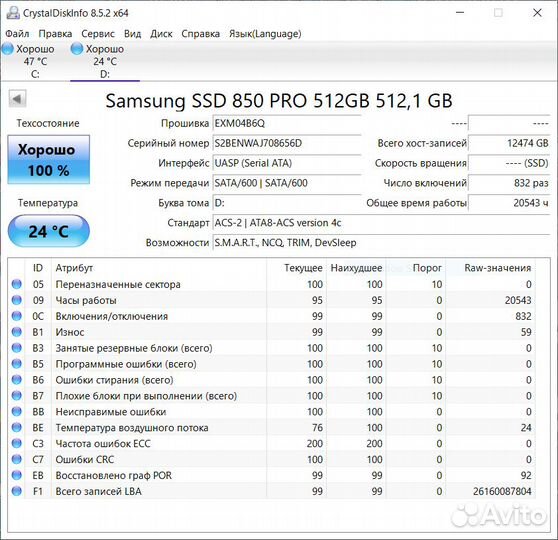
Task: Click the CrystalDiskInfo app icon in title bar
Action: (x=13, y=13)
